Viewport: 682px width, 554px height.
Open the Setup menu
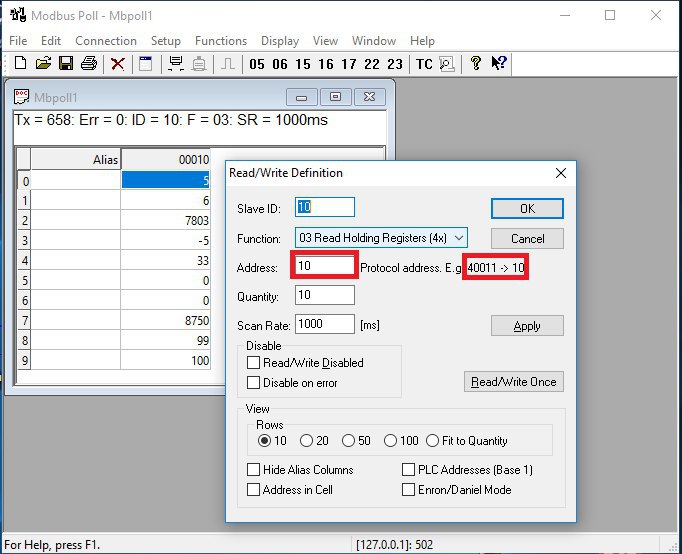tap(166, 41)
